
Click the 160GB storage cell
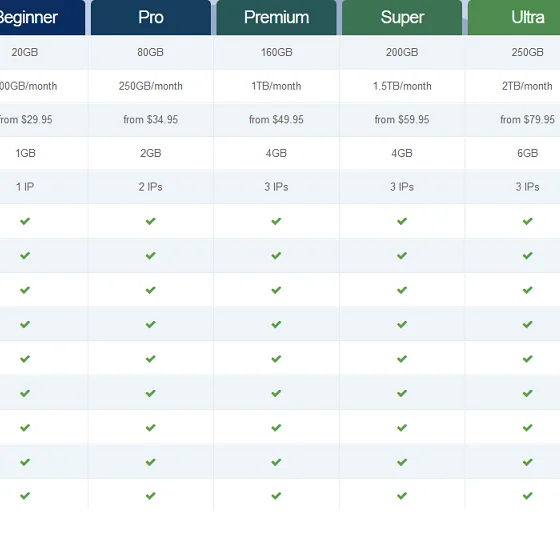click(276, 52)
